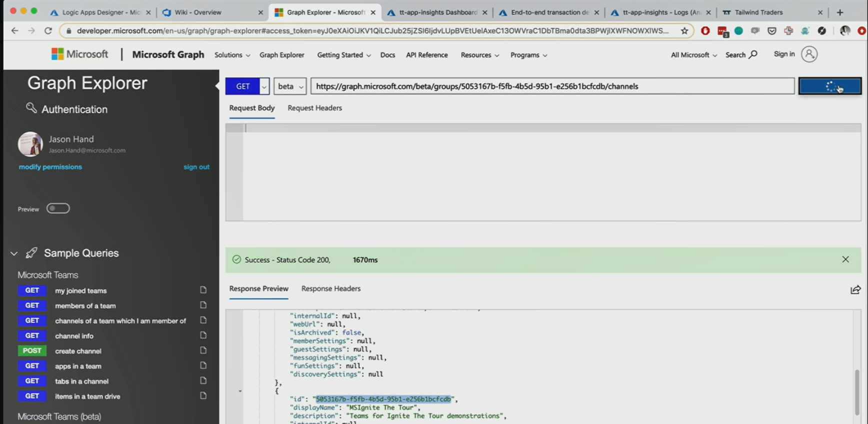Click the Search magnifier in header
The height and width of the screenshot is (424, 868).
(x=753, y=55)
